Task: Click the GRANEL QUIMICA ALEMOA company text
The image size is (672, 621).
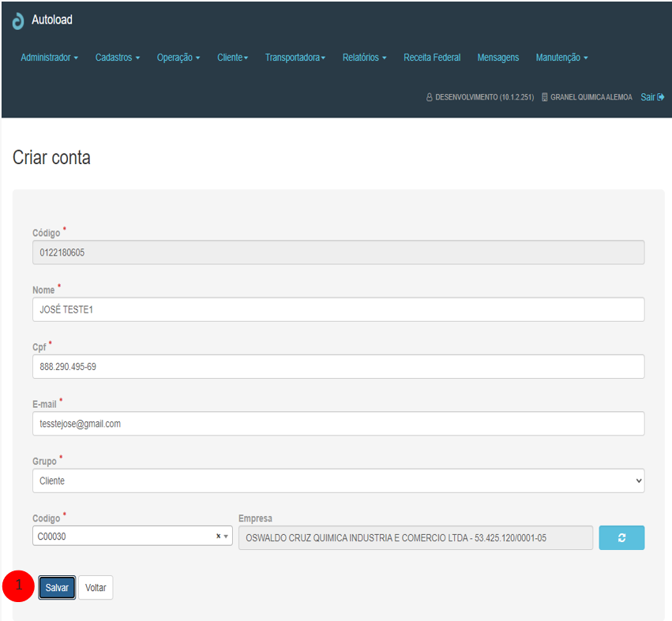Action: coord(591,97)
